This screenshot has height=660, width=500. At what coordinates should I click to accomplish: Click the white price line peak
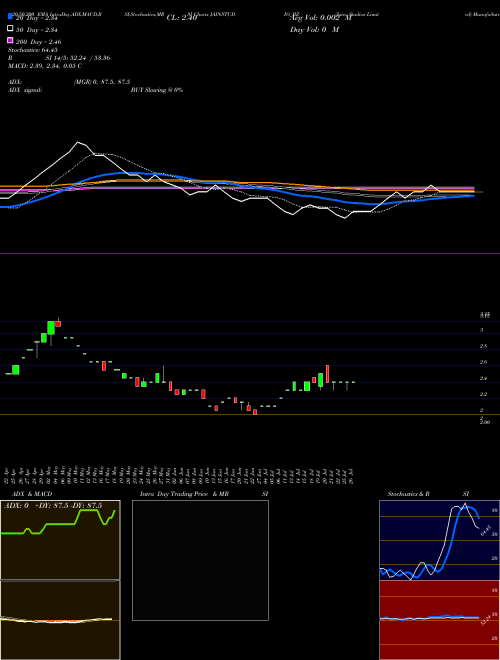coord(77,143)
